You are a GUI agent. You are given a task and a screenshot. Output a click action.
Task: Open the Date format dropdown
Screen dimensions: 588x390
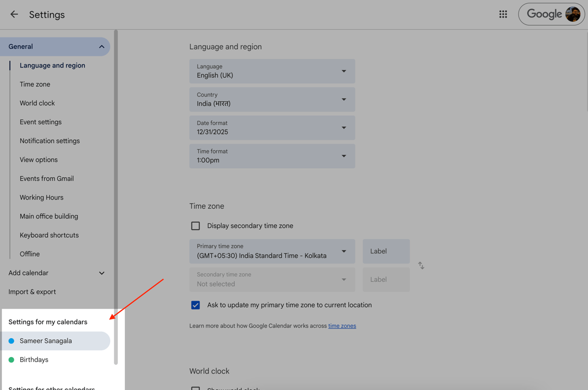[x=272, y=128]
